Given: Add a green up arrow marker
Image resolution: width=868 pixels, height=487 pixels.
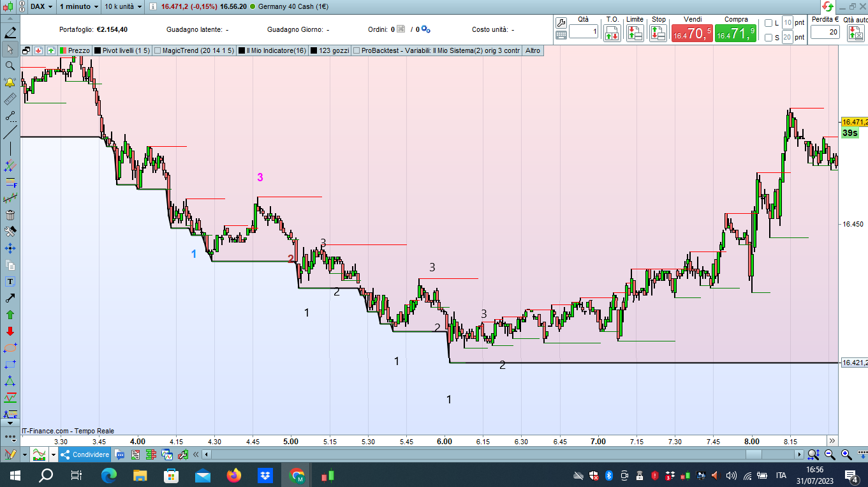Looking at the screenshot, I should tap(10, 315).
